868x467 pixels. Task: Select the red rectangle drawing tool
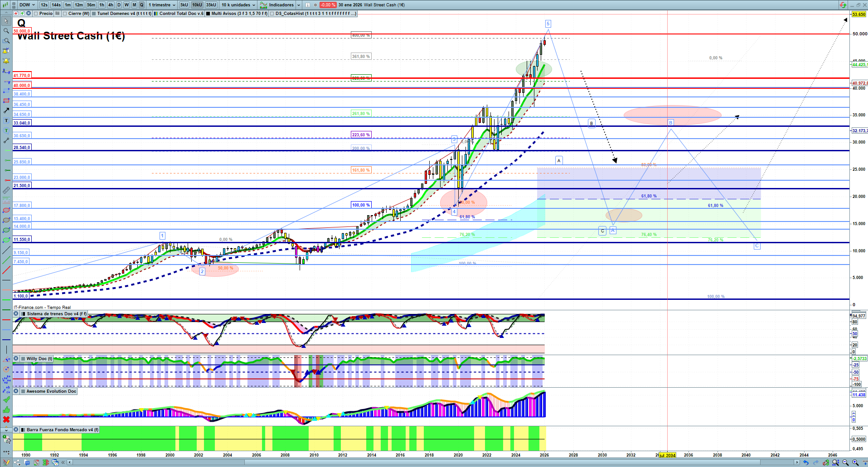pos(6,101)
